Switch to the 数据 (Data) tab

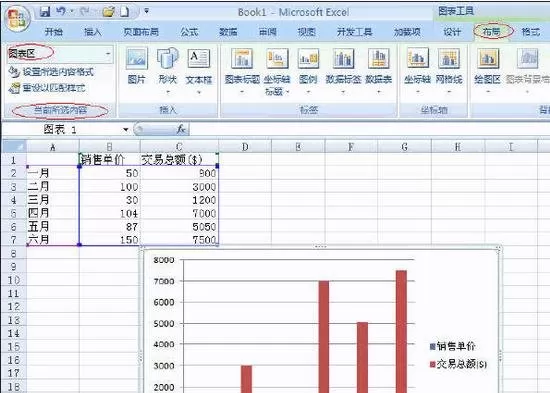[228, 32]
